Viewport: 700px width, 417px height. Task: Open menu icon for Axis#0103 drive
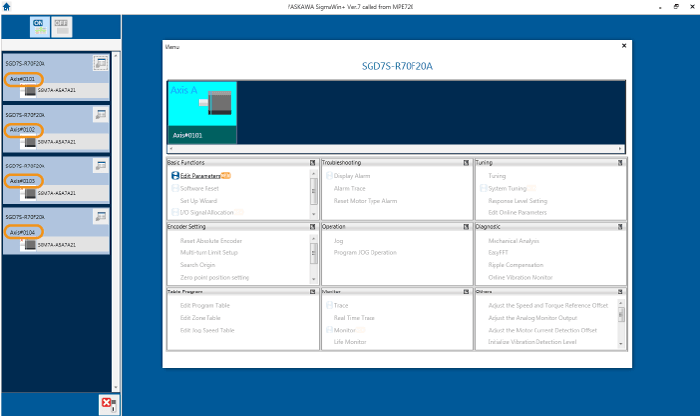point(100,166)
